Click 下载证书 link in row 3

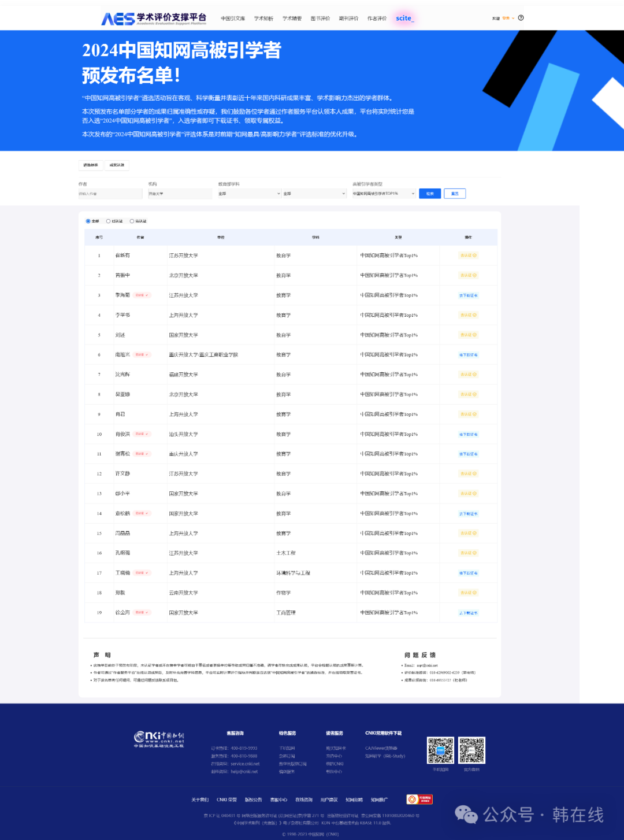(468, 295)
